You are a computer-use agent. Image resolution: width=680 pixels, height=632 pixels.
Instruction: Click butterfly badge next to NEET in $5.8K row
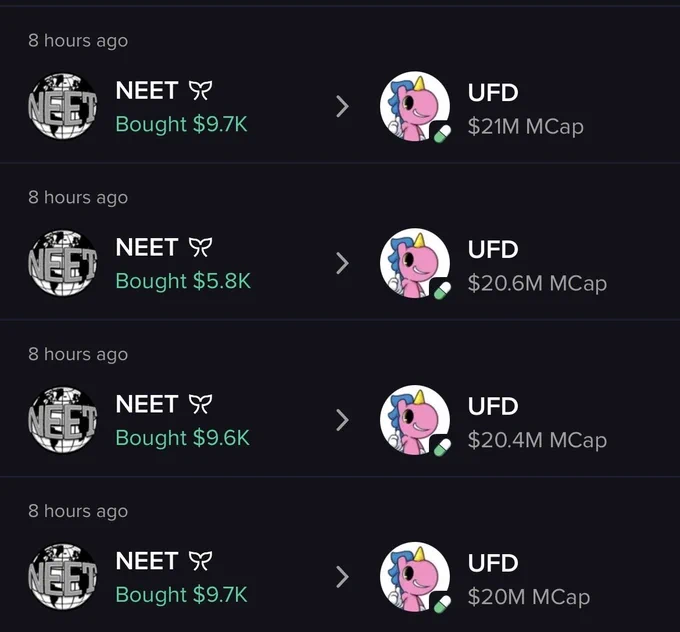click(200, 247)
